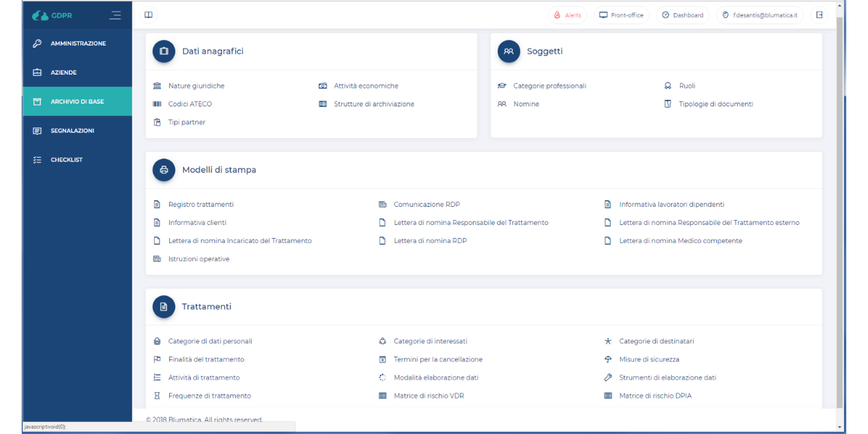Screen dimensions: 868x434
Task: Open the Alerts notifications
Action: coord(567,15)
